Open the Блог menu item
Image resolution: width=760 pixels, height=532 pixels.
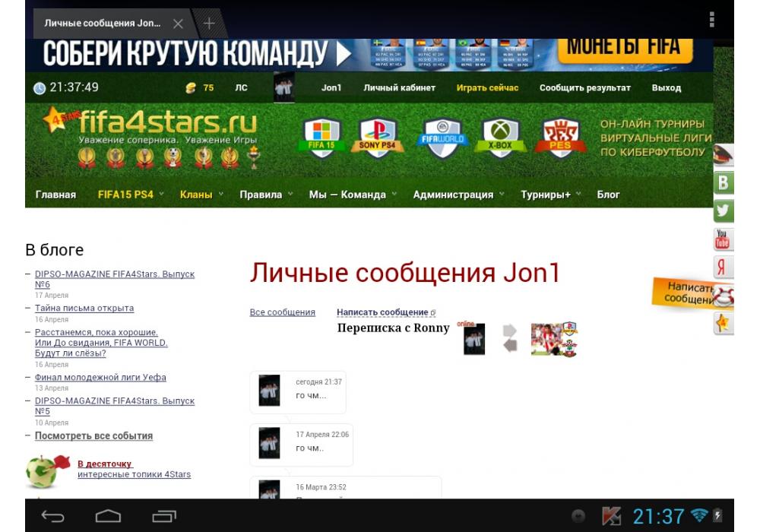click(x=608, y=195)
